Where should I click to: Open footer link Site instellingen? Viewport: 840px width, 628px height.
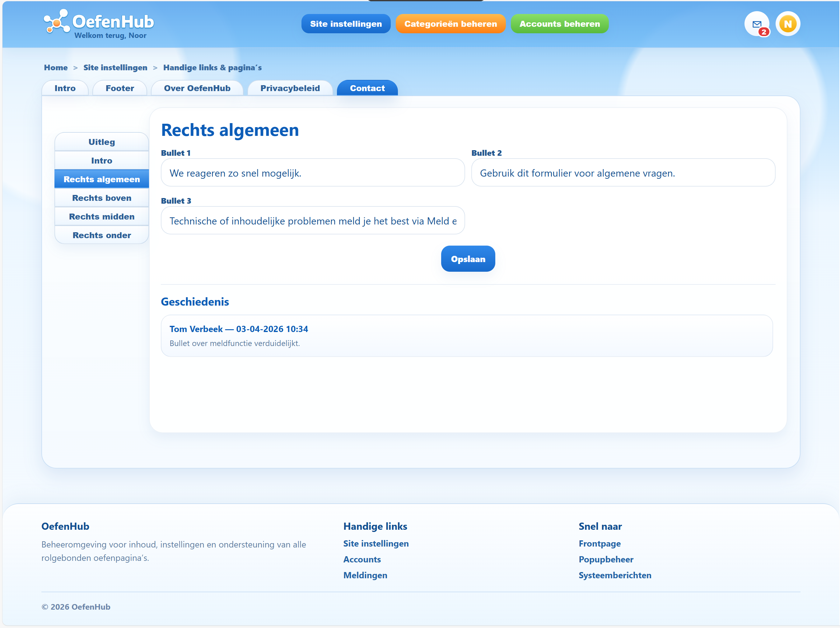pos(376,544)
